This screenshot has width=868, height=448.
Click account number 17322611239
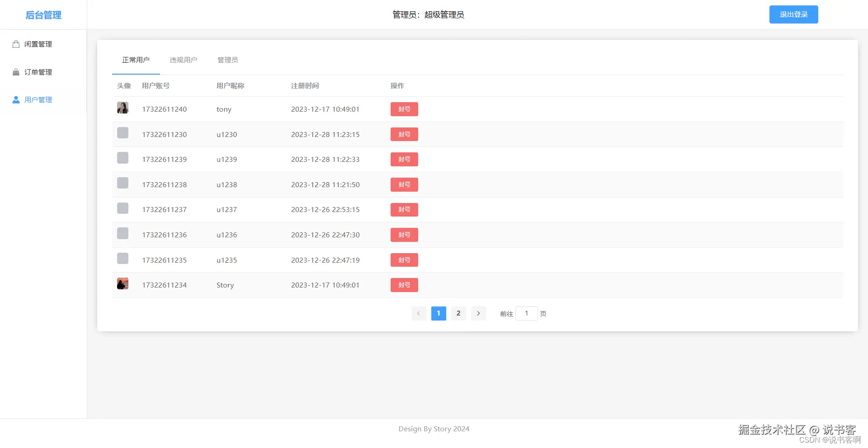click(x=165, y=159)
